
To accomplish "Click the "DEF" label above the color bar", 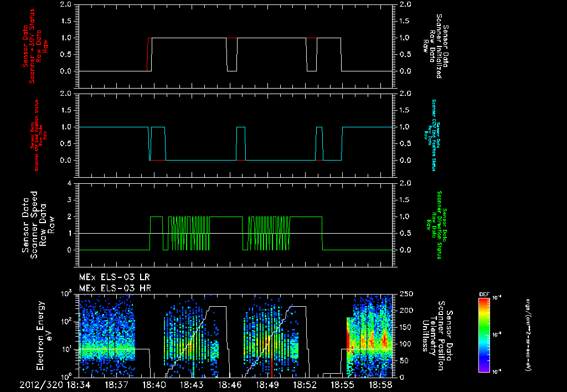I will pyautogui.click(x=484, y=295).
